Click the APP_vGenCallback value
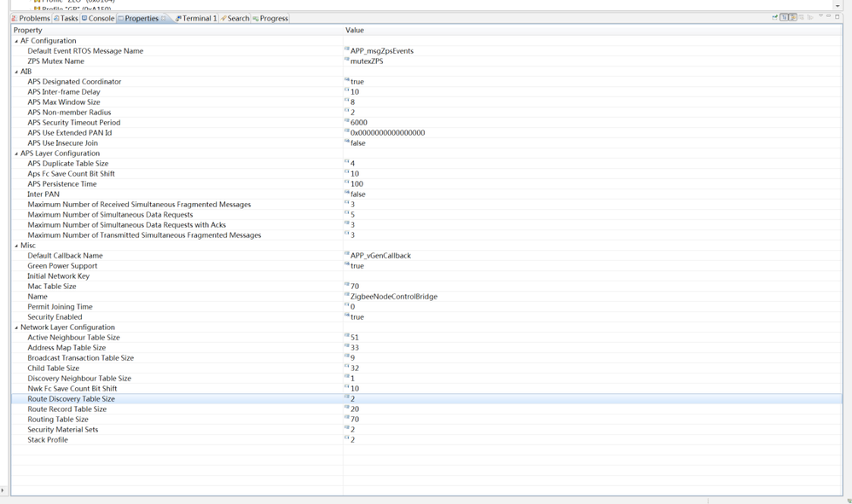Viewport: 852px width, 504px height. (x=380, y=256)
